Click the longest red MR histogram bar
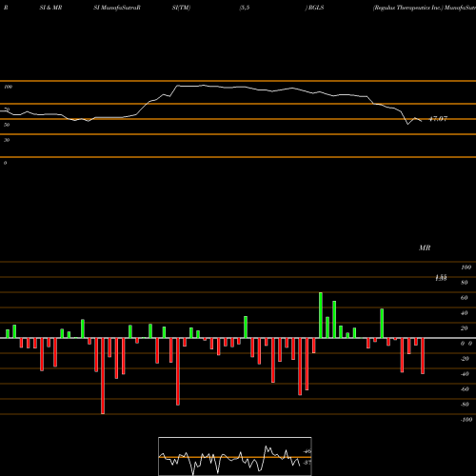Viewport: 476px width, 476px height. tap(103, 376)
